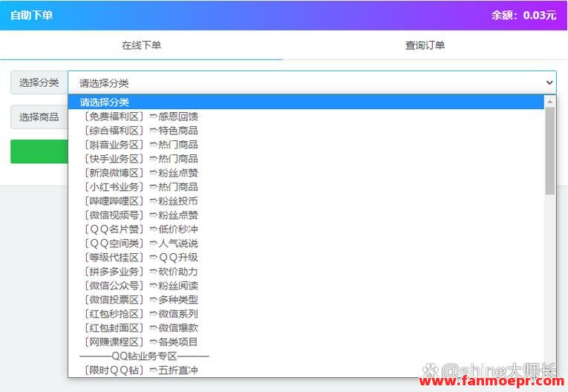Choose 〔哔哩哔哩区〕粉丝投币 entry
568x392 pixels.
pyautogui.click(x=306, y=201)
